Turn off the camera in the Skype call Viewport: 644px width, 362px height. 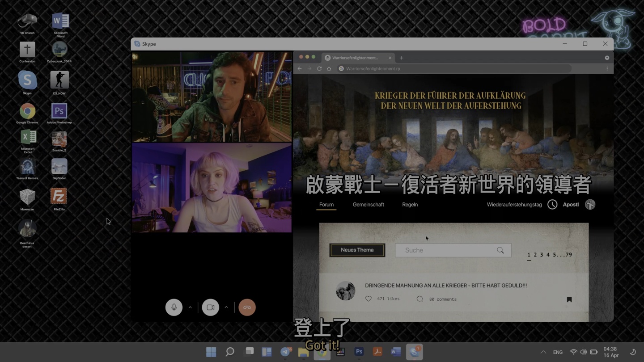(x=211, y=307)
